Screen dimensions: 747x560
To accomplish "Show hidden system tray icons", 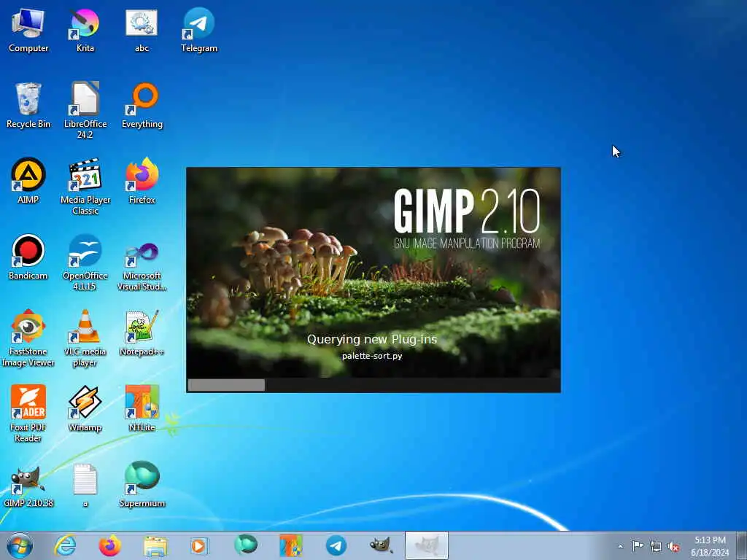I will pyautogui.click(x=620, y=547).
